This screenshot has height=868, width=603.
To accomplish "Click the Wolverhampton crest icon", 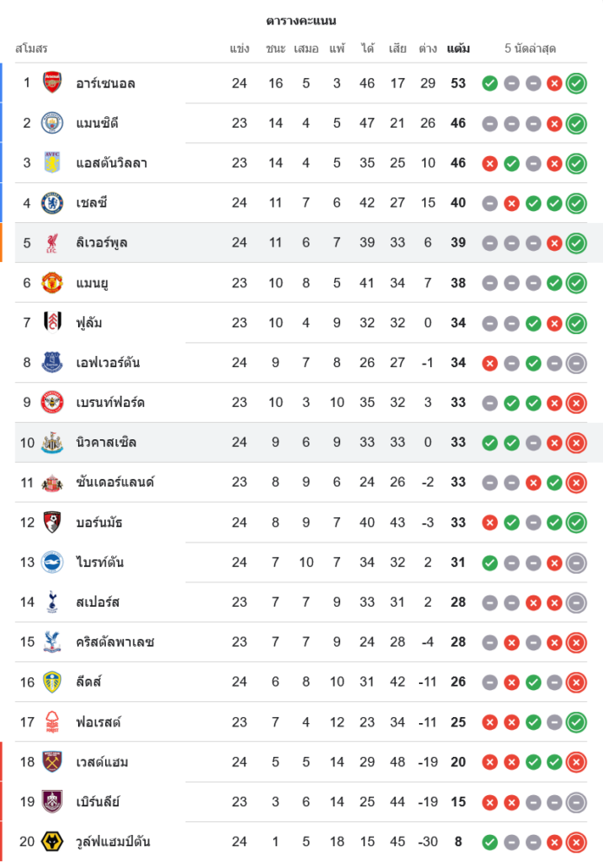I will point(52,842).
